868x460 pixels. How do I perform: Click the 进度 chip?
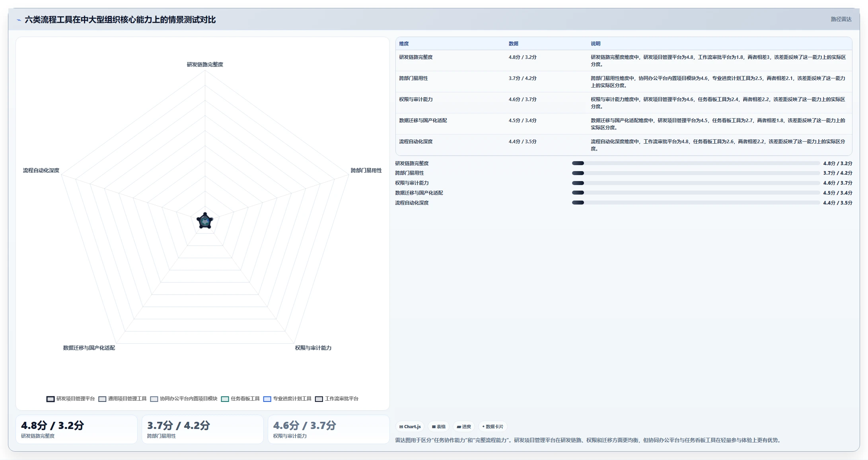(x=464, y=427)
